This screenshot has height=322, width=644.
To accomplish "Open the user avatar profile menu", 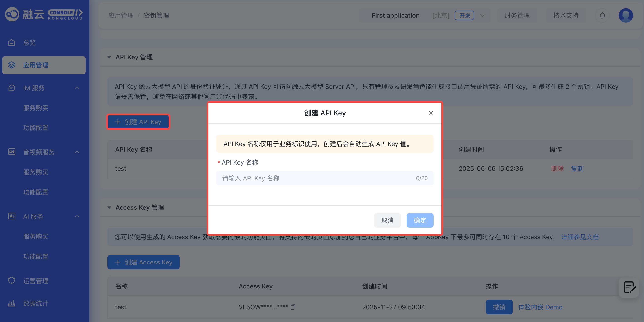I will (625, 15).
